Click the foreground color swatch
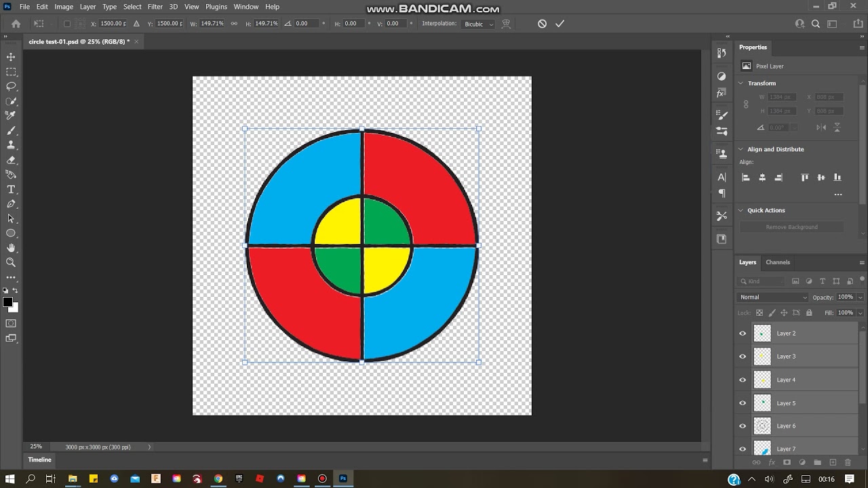The width and height of the screenshot is (868, 488). click(x=7, y=302)
